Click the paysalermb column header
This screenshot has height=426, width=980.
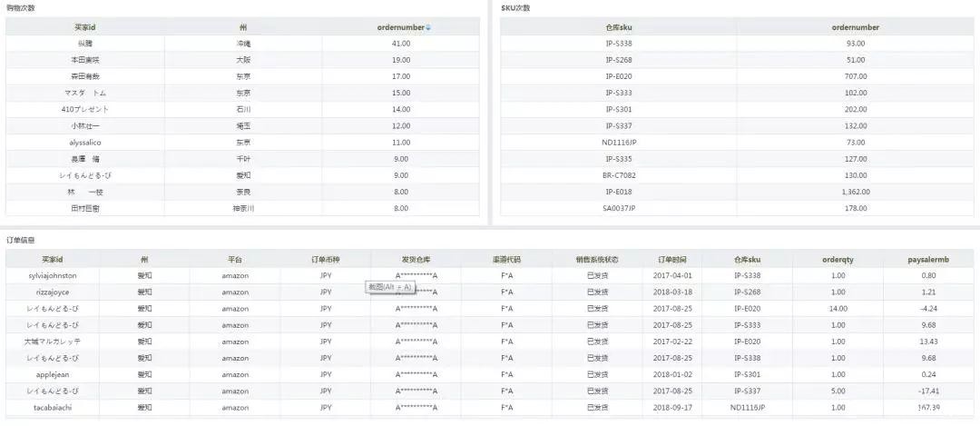click(x=928, y=259)
